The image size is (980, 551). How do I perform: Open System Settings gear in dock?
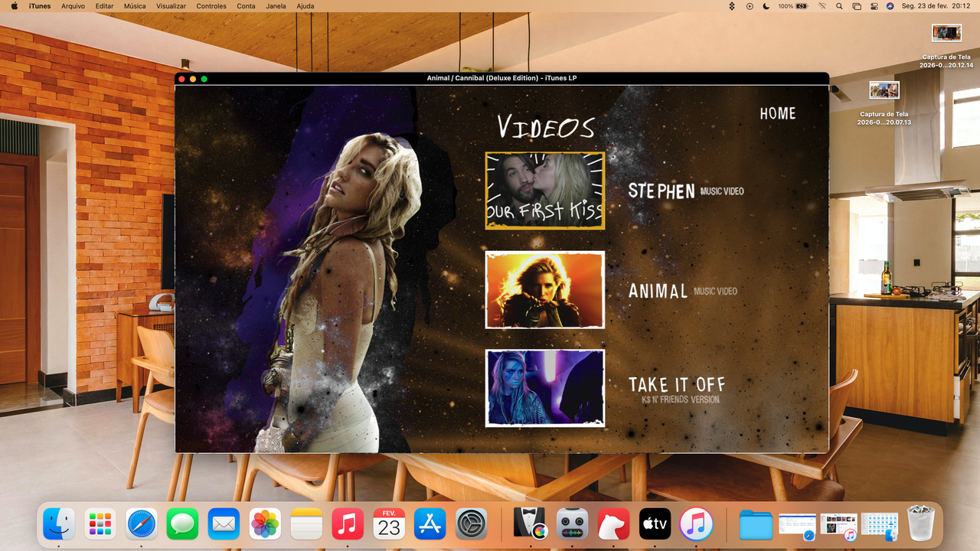pos(472,524)
